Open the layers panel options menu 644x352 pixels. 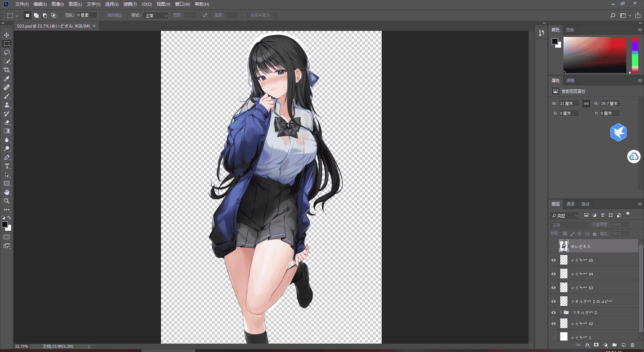[640, 204]
